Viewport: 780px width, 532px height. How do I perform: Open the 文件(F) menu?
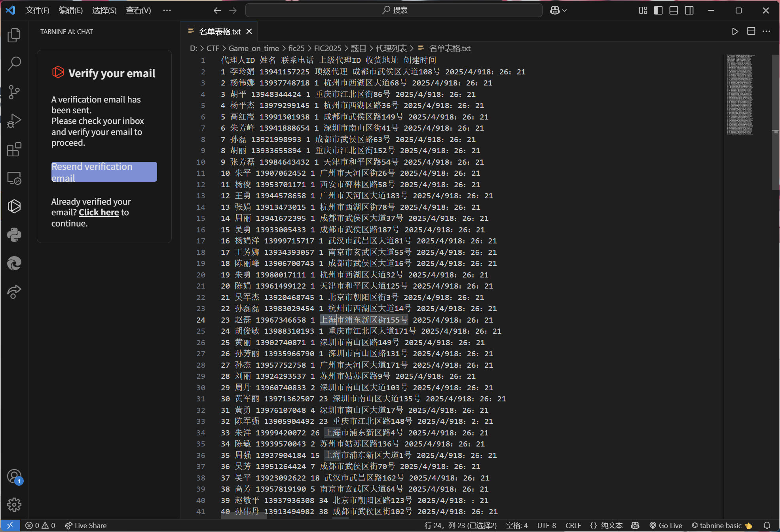[x=37, y=10]
